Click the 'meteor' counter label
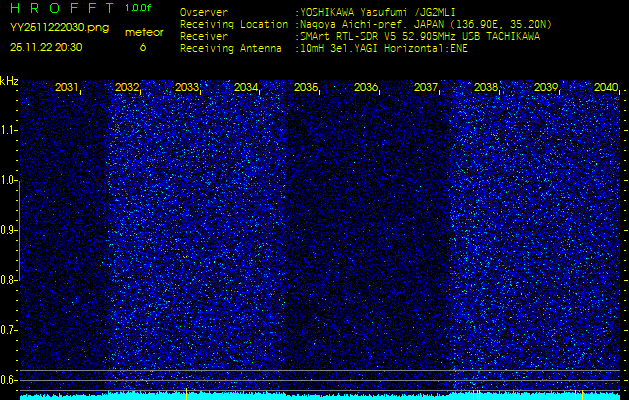 [x=144, y=33]
